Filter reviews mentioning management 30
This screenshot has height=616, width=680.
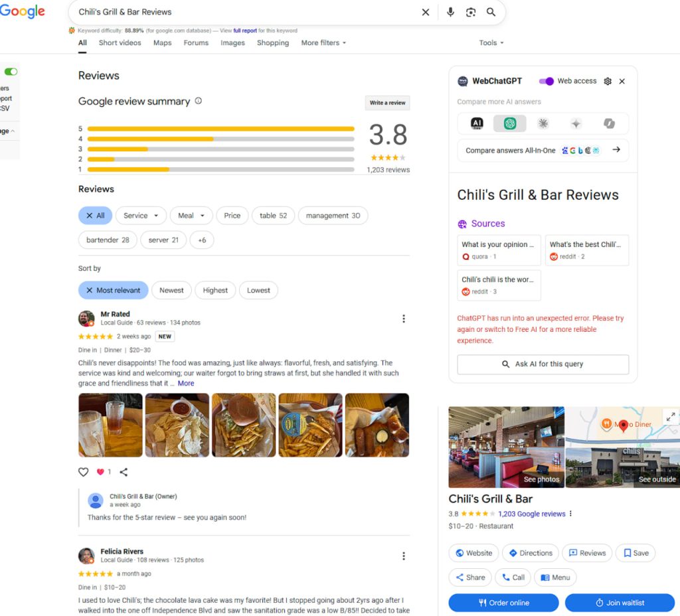[x=333, y=216]
